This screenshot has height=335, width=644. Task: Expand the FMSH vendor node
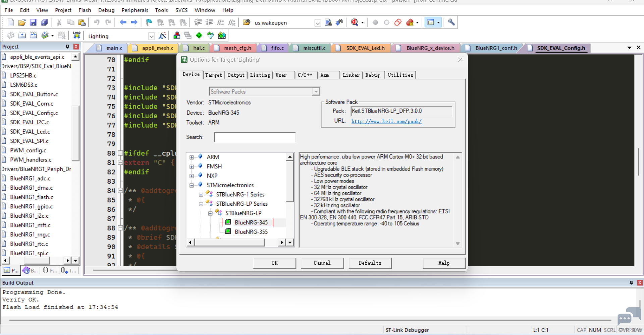(192, 166)
